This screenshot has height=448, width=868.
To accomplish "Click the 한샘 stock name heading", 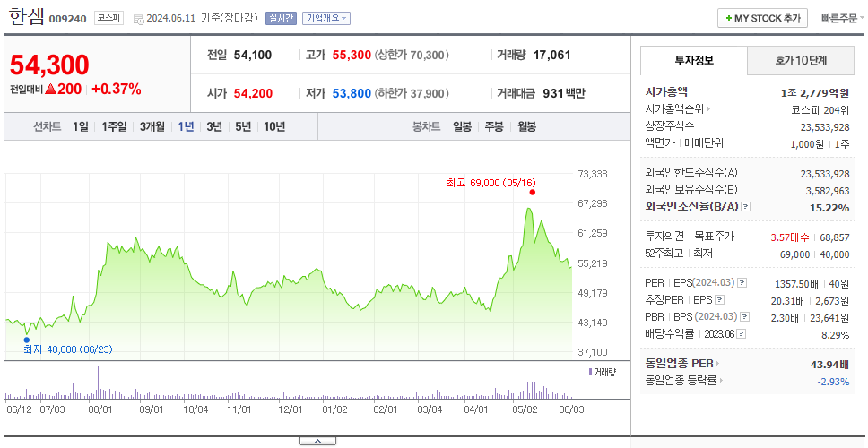I will tap(26, 17).
